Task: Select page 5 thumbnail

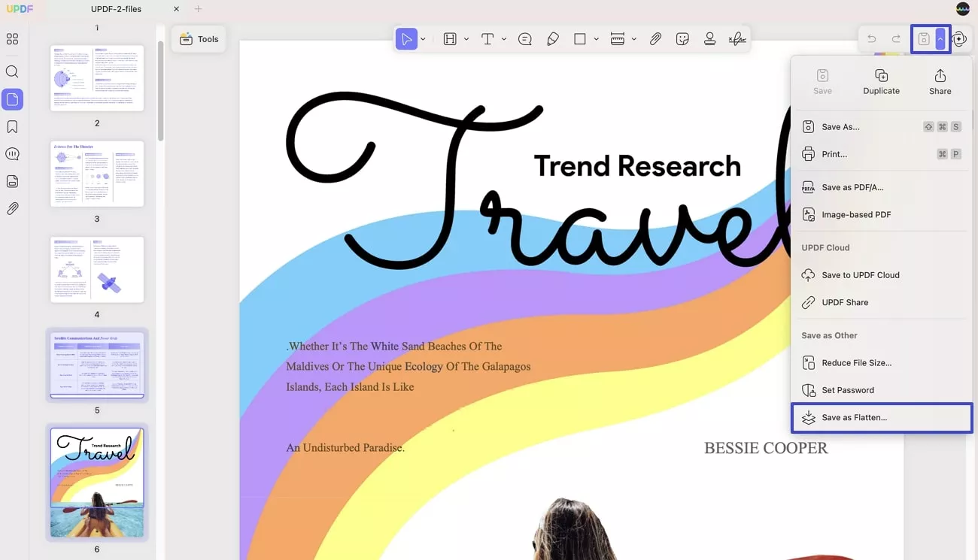Action: click(x=97, y=365)
